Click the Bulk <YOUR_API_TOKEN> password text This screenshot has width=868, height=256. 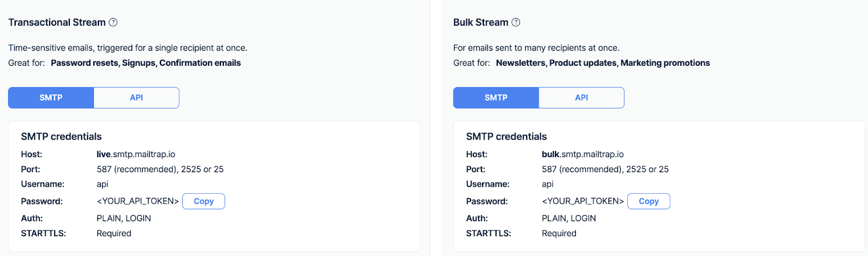[x=583, y=201]
